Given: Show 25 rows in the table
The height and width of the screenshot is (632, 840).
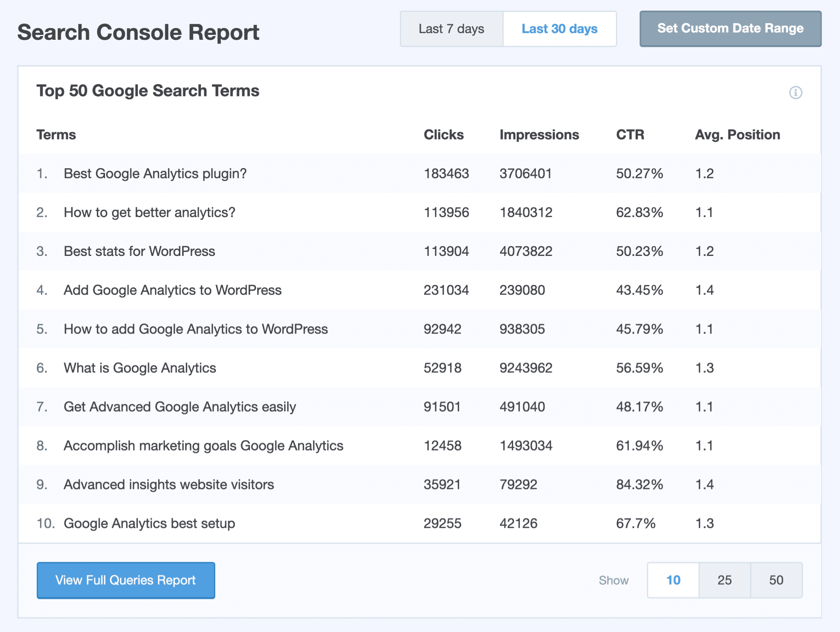Looking at the screenshot, I should [x=724, y=580].
